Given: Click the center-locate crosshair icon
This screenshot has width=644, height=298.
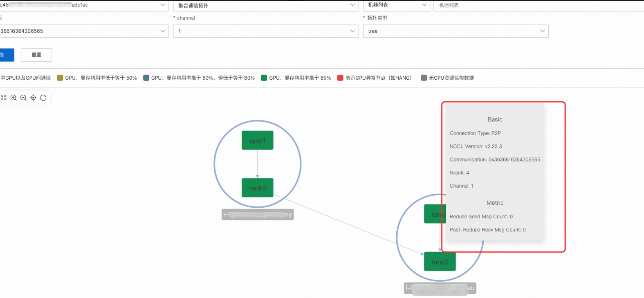Looking at the screenshot, I should (x=33, y=98).
